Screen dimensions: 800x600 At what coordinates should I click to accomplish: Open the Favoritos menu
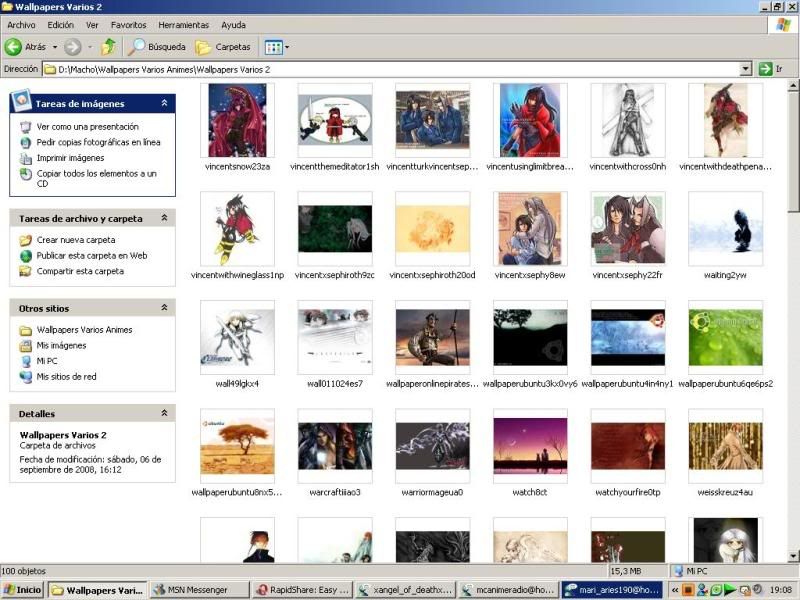click(x=129, y=25)
